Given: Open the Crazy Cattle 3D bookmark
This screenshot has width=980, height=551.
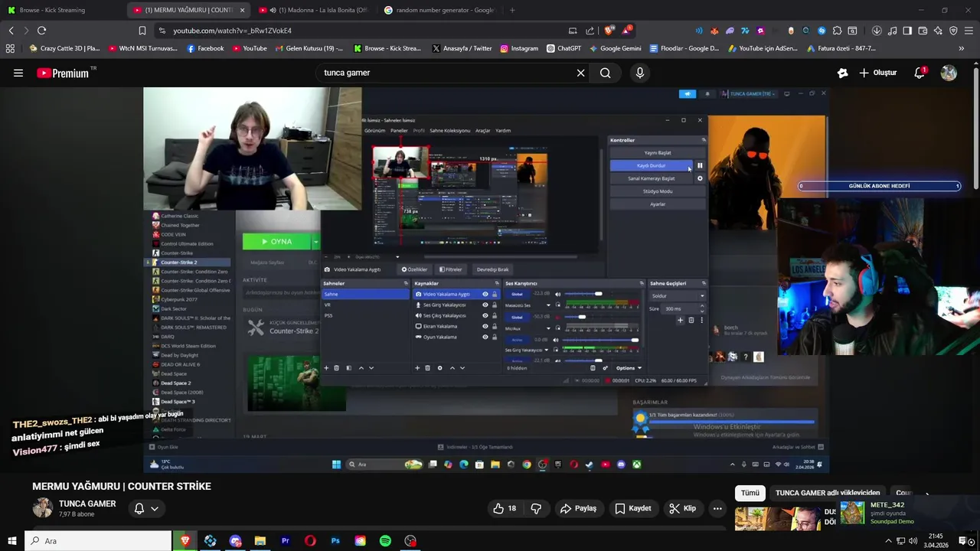Looking at the screenshot, I should coord(64,48).
